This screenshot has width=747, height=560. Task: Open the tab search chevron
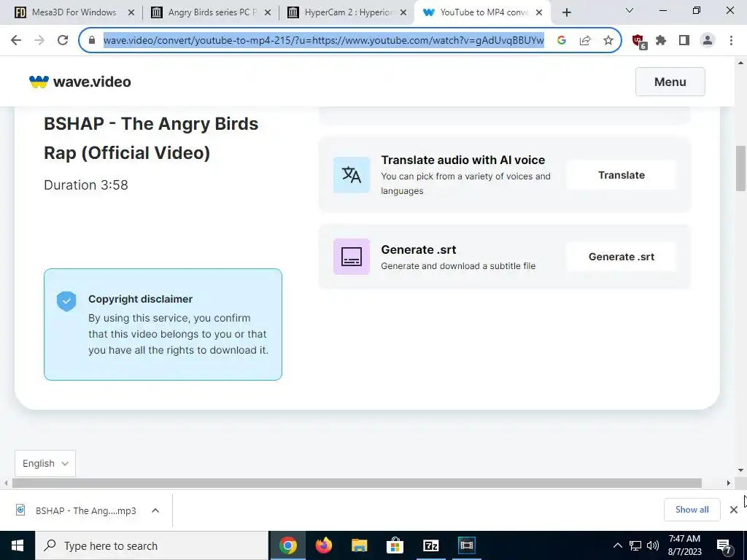(x=630, y=10)
